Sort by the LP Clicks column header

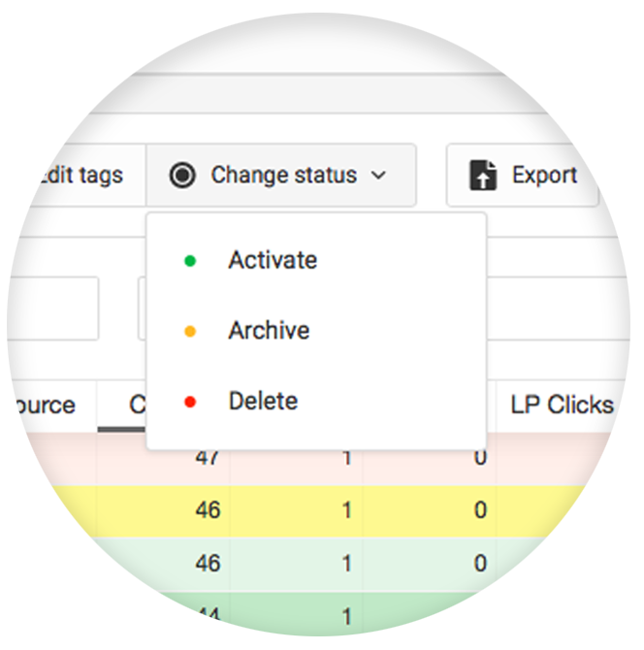[x=562, y=405]
